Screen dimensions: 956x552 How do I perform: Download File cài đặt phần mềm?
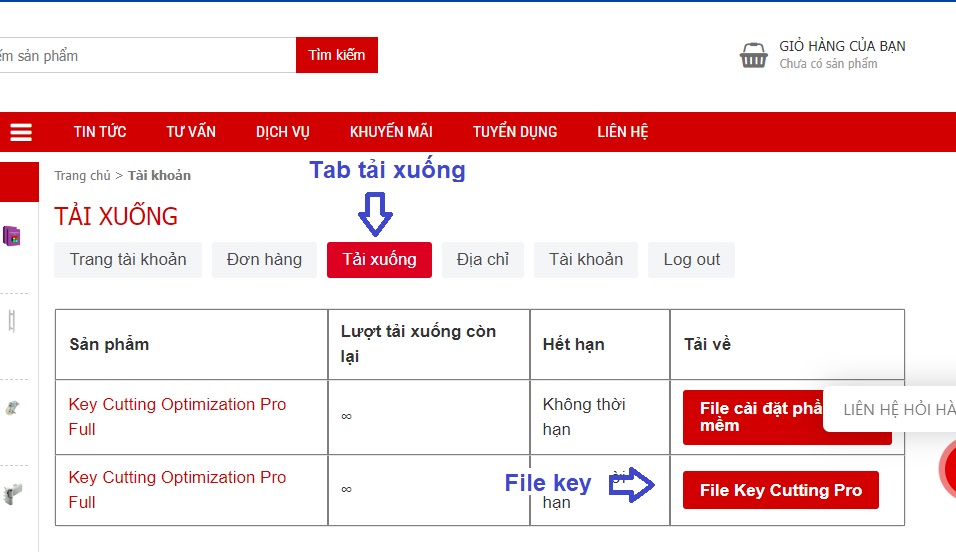point(753,417)
